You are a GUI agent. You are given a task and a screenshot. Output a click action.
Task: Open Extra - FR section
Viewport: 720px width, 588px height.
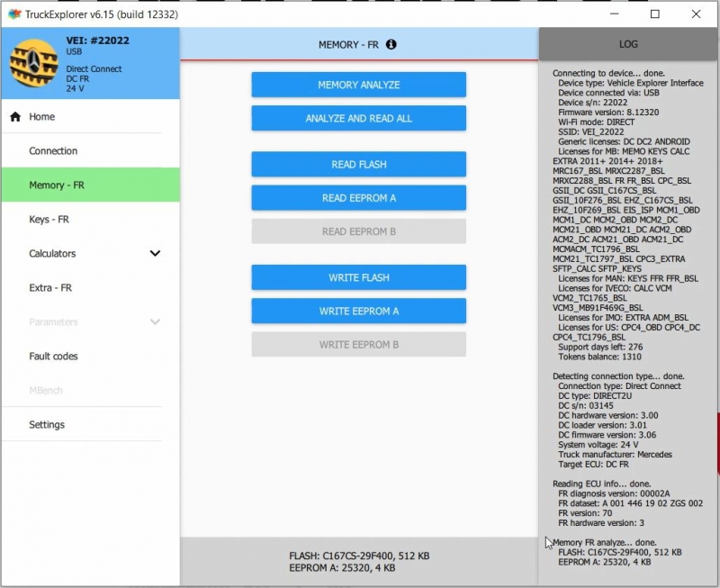[90, 287]
